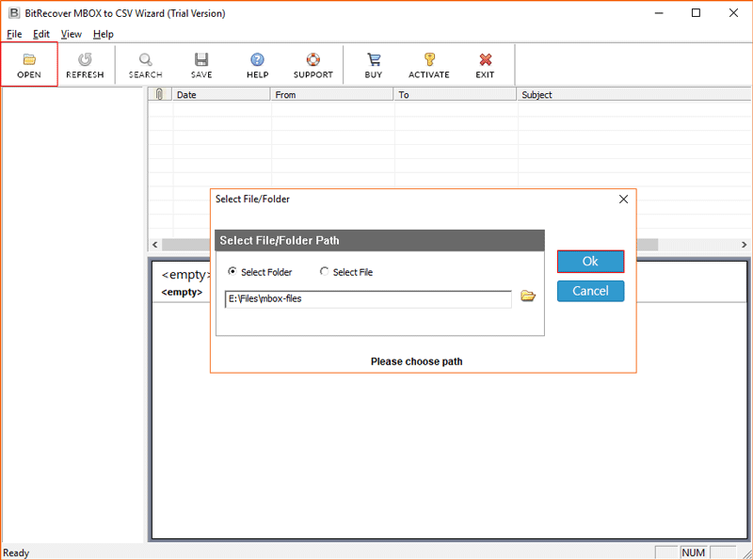Image resolution: width=753 pixels, height=560 pixels.
Task: Click the BitRecover app icon in title bar
Action: pos(14,13)
